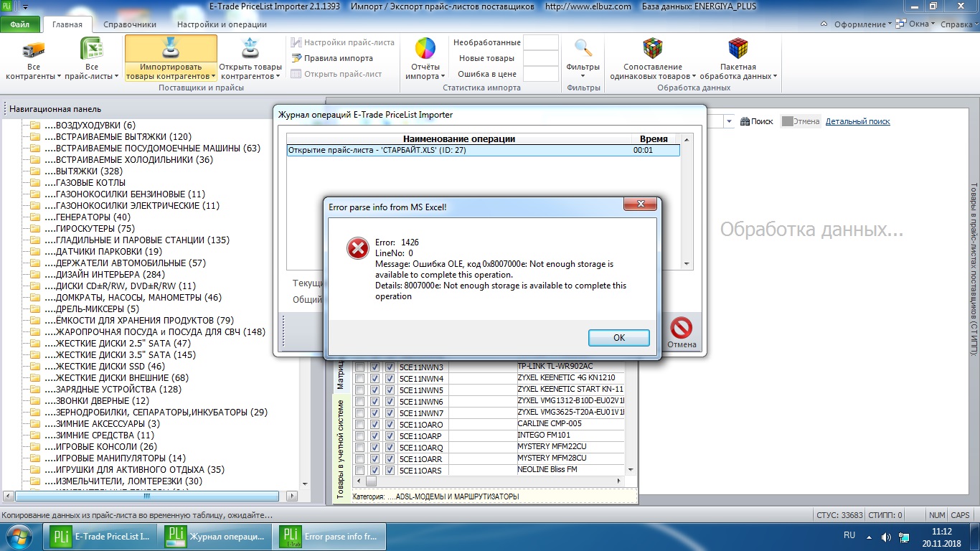Click the Детальный поиск link
This screenshot has height=551, width=980.
point(858,122)
